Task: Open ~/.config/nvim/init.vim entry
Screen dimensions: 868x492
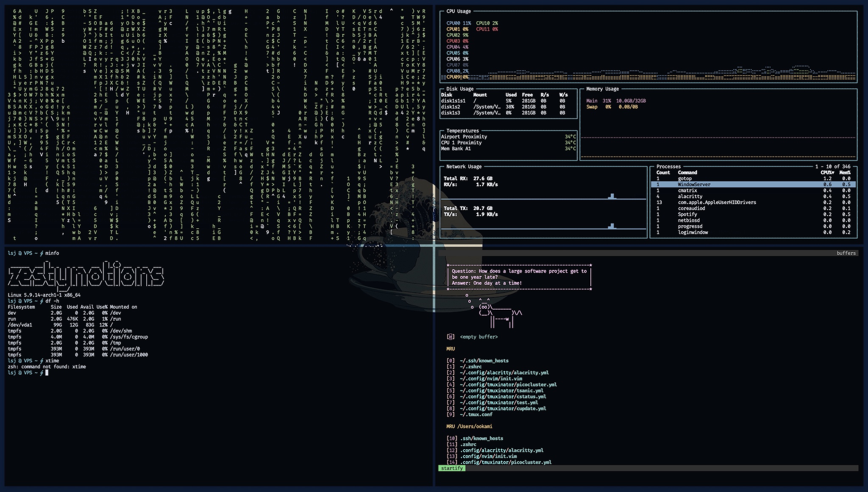Action: 491,379
